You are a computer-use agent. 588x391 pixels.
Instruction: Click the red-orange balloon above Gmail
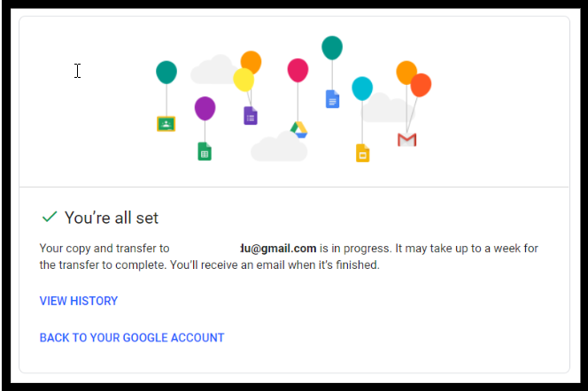coord(422,86)
